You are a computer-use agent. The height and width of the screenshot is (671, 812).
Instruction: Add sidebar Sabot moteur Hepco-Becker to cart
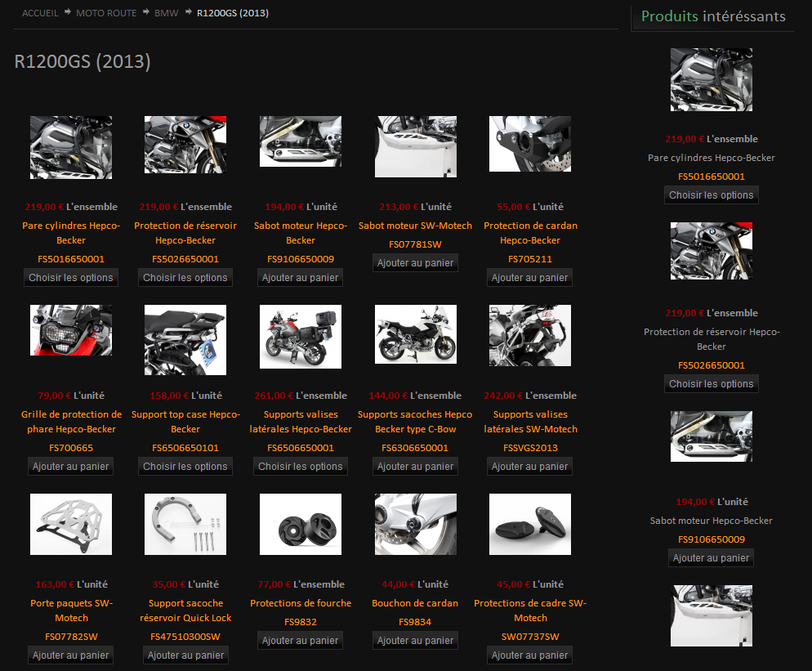tap(711, 558)
